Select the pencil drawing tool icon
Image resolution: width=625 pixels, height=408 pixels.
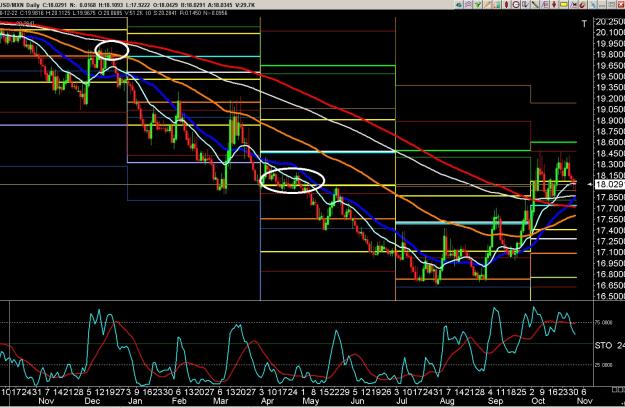tap(488, 5)
